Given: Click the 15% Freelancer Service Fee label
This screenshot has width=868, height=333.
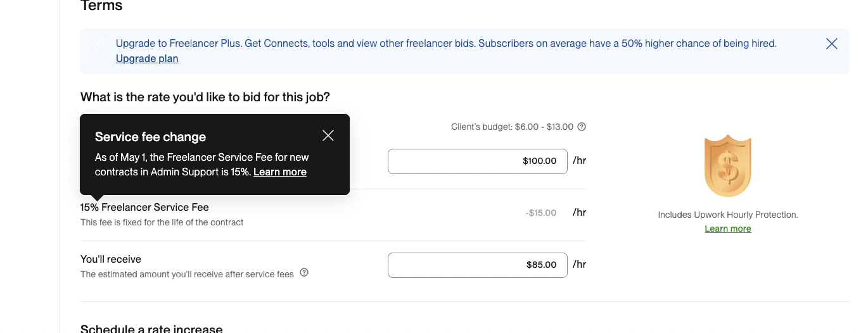Looking at the screenshot, I should click(144, 207).
